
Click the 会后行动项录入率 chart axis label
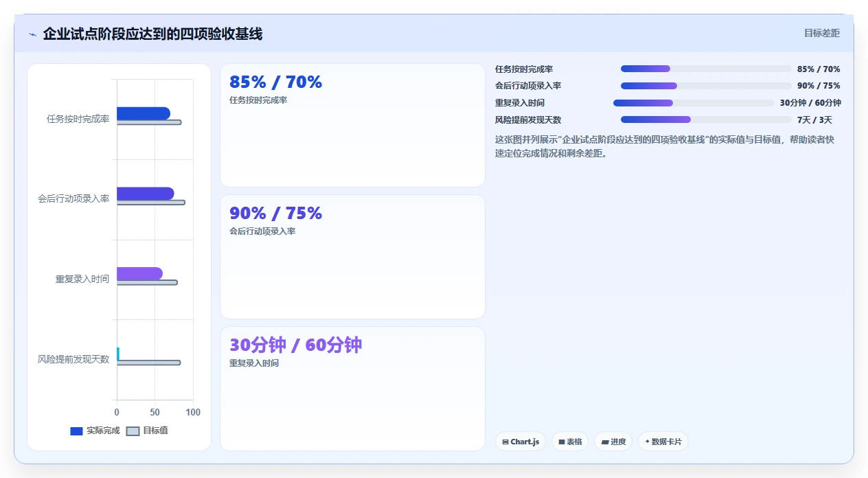[x=73, y=198]
